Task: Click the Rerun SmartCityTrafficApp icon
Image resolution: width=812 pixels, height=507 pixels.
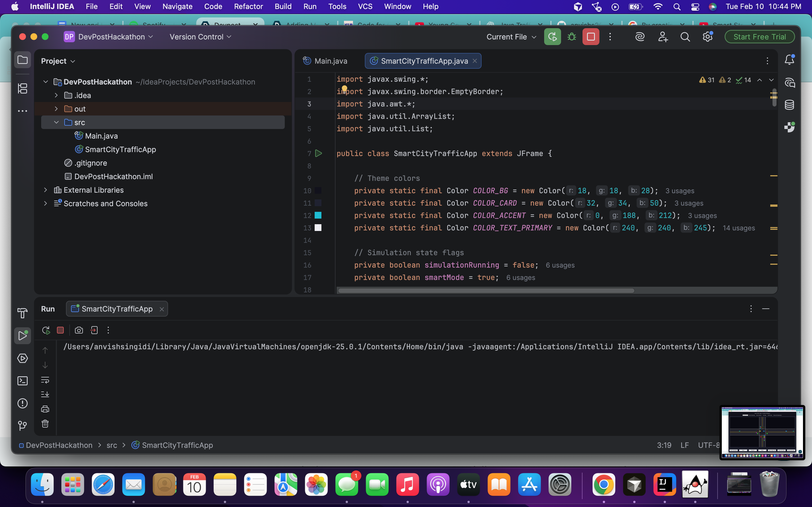Action: pyautogui.click(x=46, y=330)
